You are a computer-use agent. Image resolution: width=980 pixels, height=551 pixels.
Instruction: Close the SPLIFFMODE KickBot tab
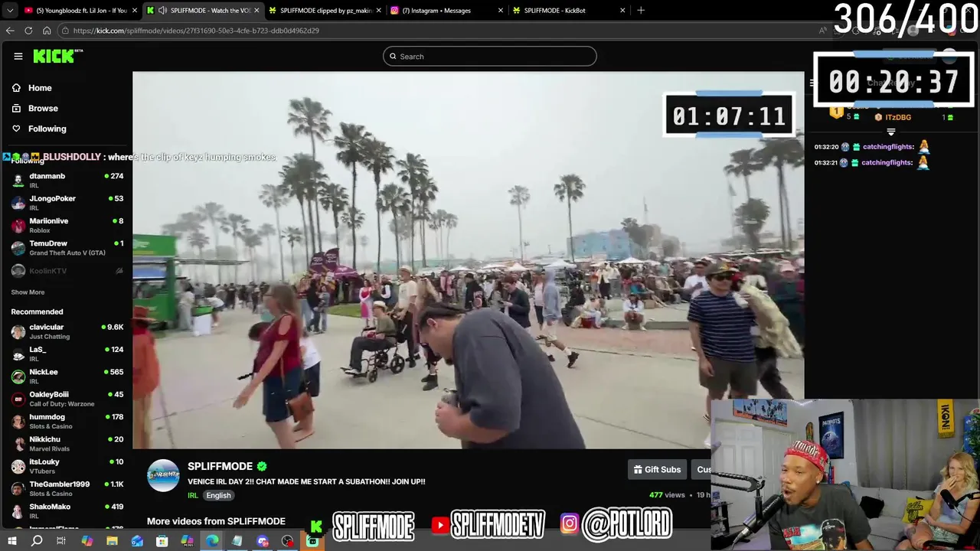[x=622, y=11]
